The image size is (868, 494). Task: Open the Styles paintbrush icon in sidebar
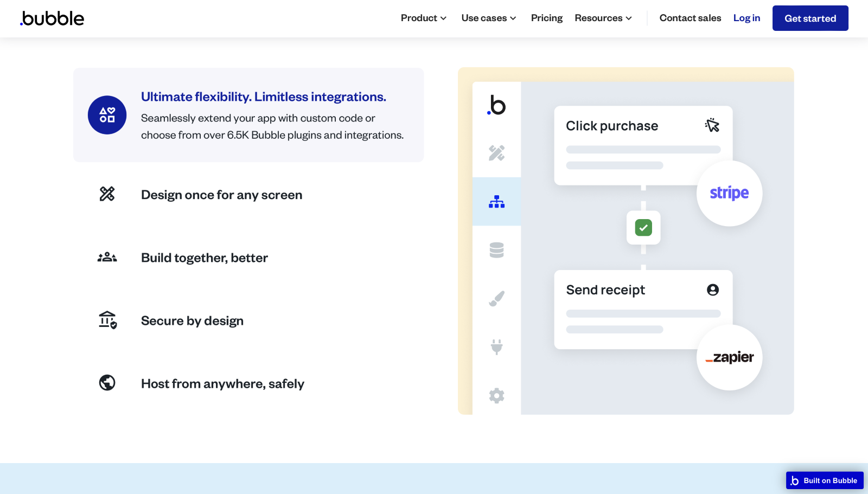pos(496,298)
